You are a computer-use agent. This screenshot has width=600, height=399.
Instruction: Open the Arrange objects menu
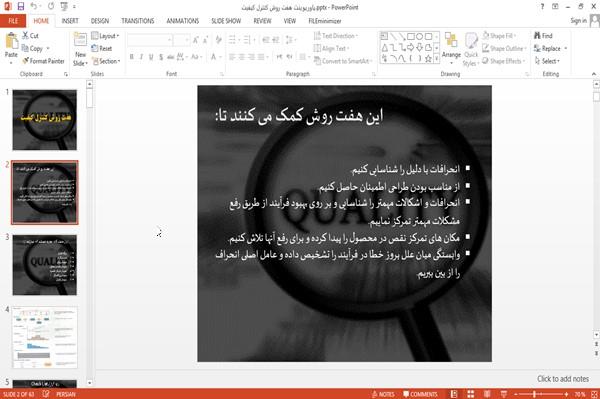pos(451,49)
